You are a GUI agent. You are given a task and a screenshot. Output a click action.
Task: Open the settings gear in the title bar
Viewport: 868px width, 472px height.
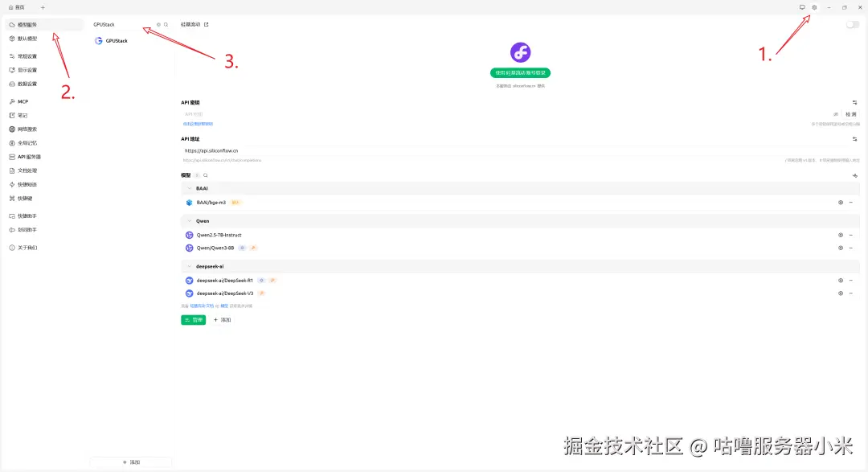click(x=813, y=7)
